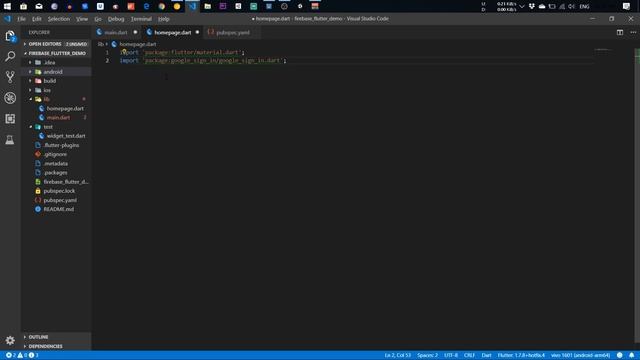
Task: Expand the Open Editors section
Action: (56, 44)
